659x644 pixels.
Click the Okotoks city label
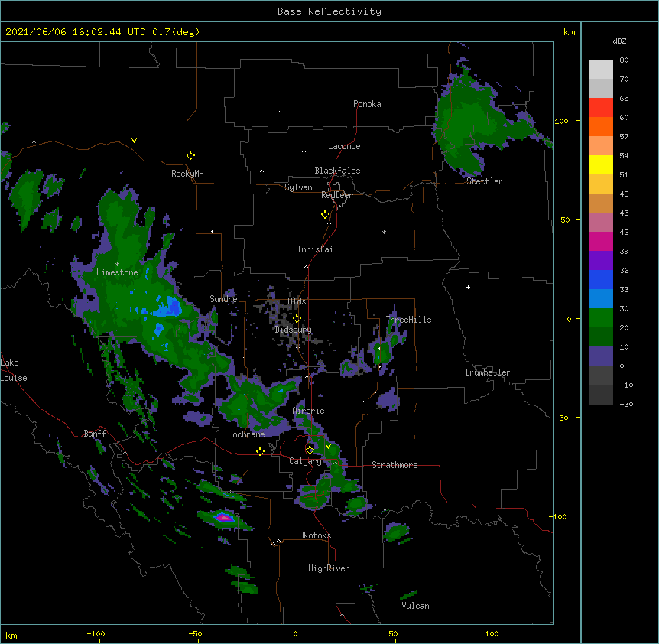point(315,535)
